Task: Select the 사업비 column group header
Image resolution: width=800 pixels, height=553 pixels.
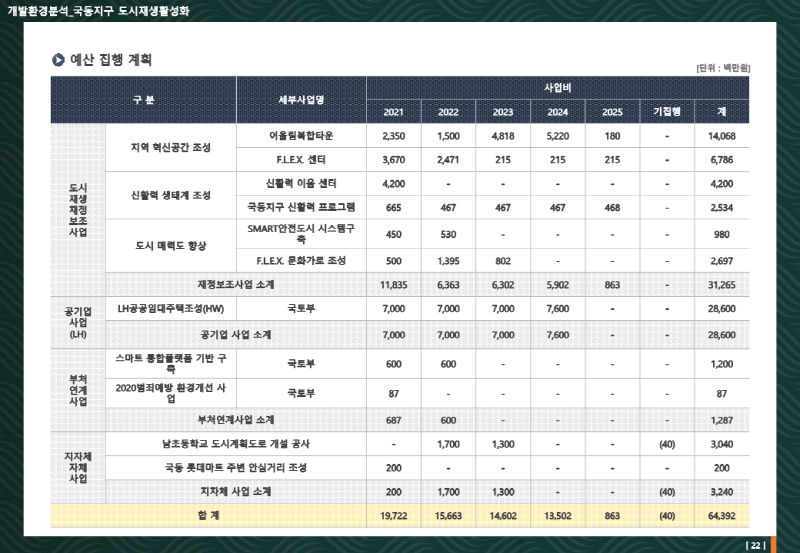Action: [x=557, y=87]
